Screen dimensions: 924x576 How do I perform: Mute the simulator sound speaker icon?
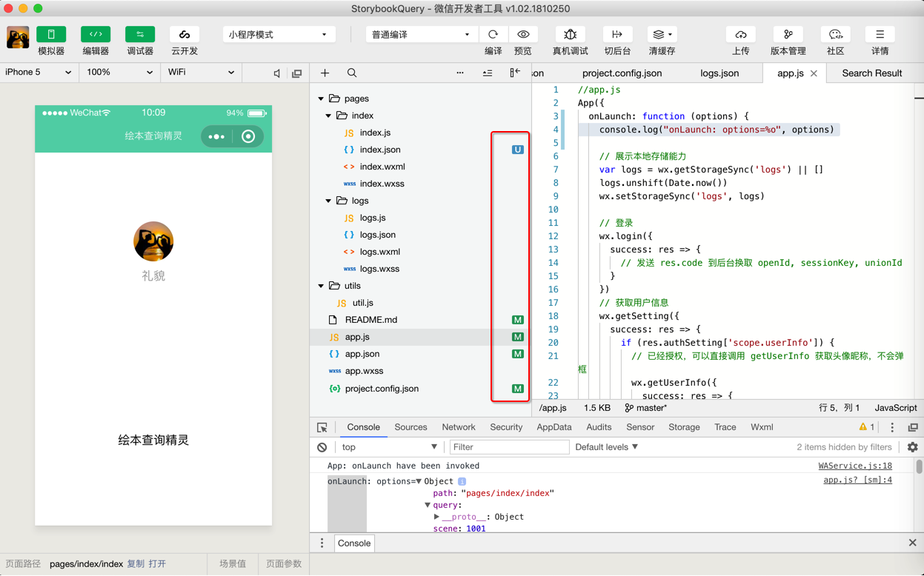click(276, 73)
